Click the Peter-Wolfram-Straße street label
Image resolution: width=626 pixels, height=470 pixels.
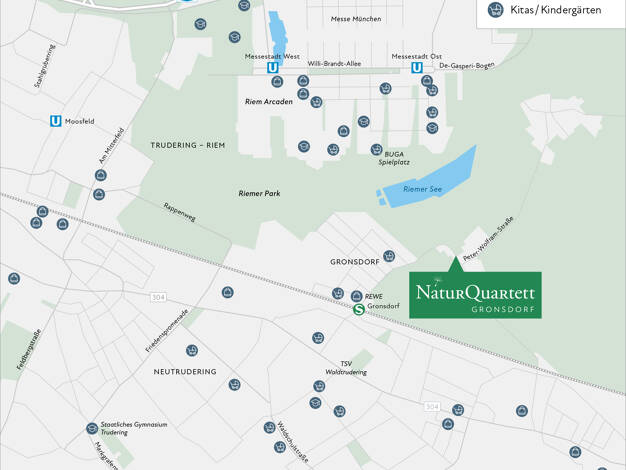pos(488,239)
